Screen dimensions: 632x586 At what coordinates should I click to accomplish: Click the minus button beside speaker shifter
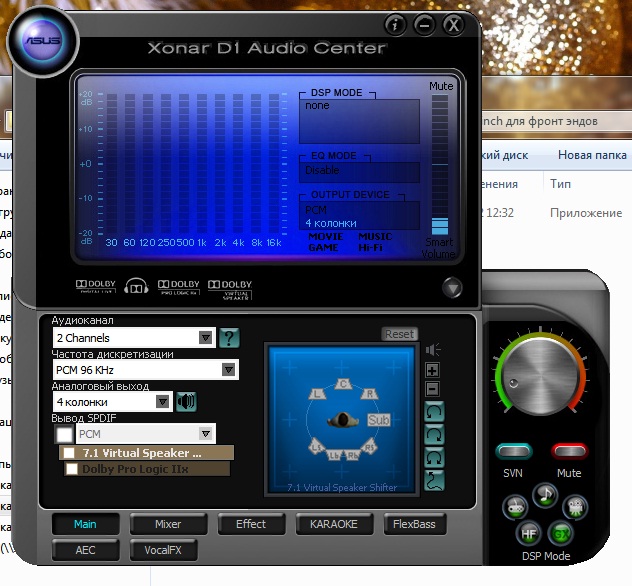point(432,389)
